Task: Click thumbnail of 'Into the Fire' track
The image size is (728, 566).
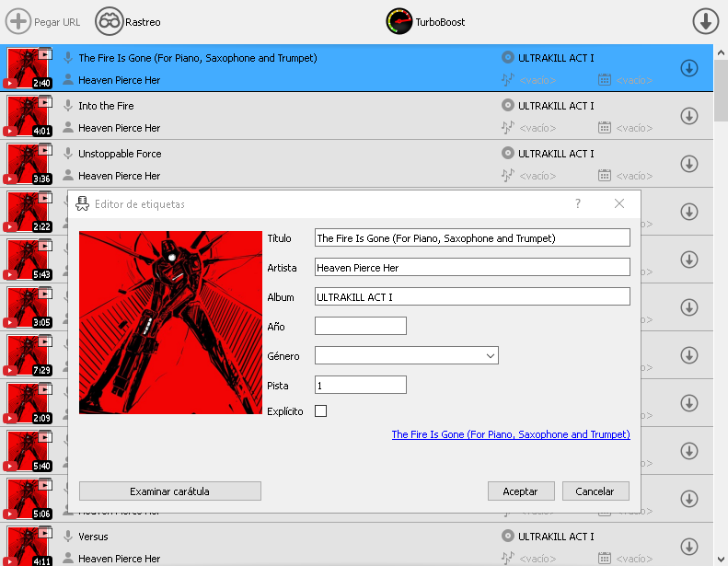Action: [x=28, y=116]
